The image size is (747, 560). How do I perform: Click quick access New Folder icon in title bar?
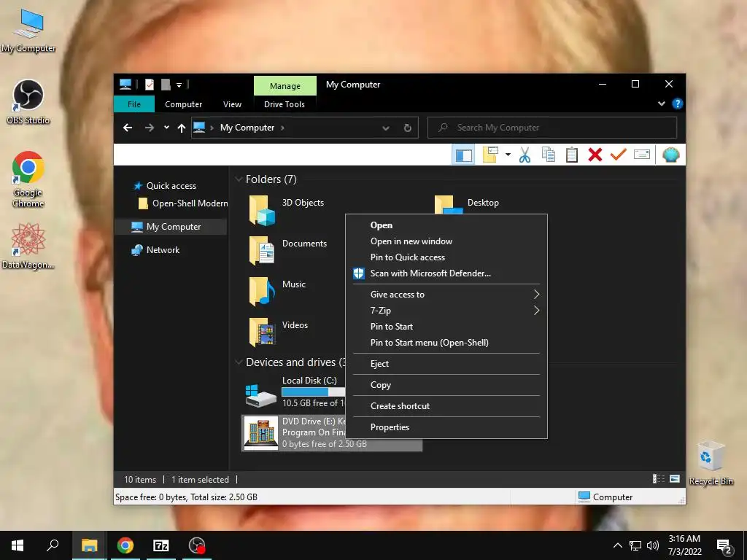click(x=166, y=85)
